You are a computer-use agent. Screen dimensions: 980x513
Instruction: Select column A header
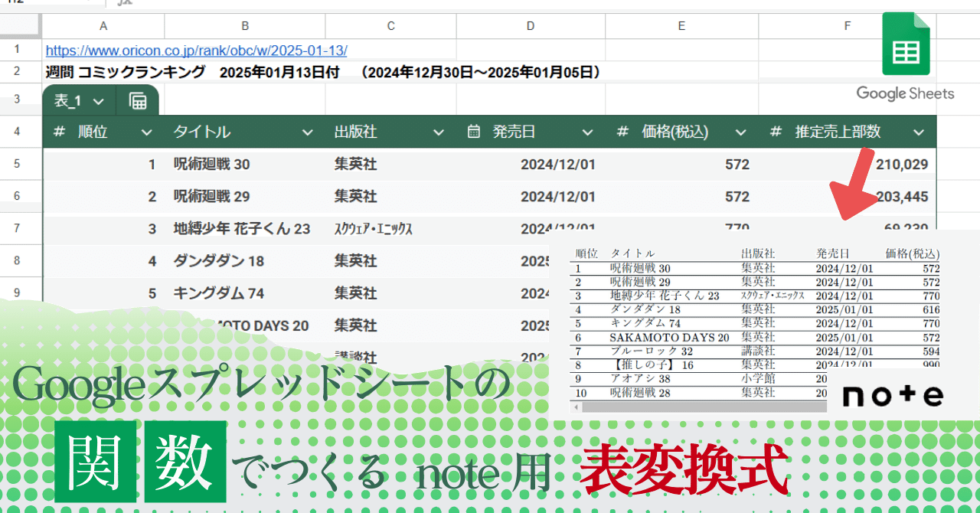(103, 26)
